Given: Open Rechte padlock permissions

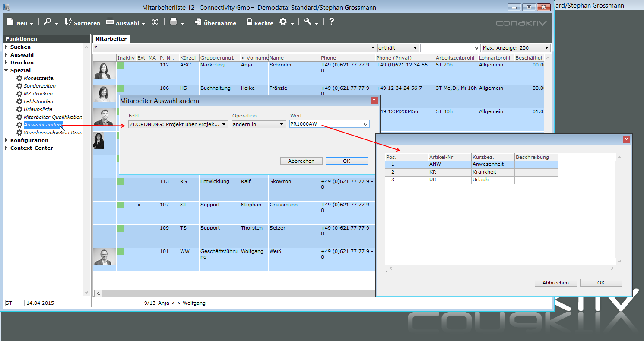Looking at the screenshot, I should pyautogui.click(x=249, y=22).
